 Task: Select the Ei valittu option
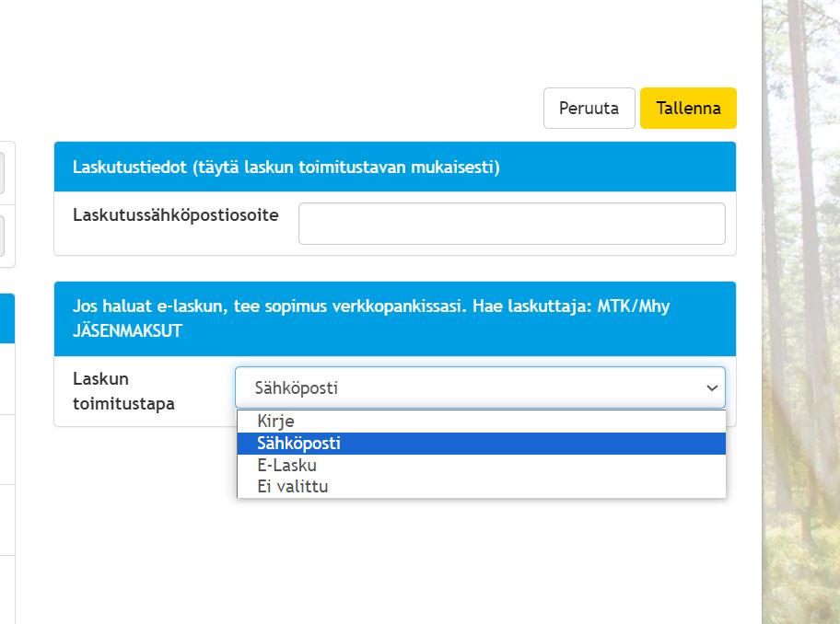(x=293, y=486)
